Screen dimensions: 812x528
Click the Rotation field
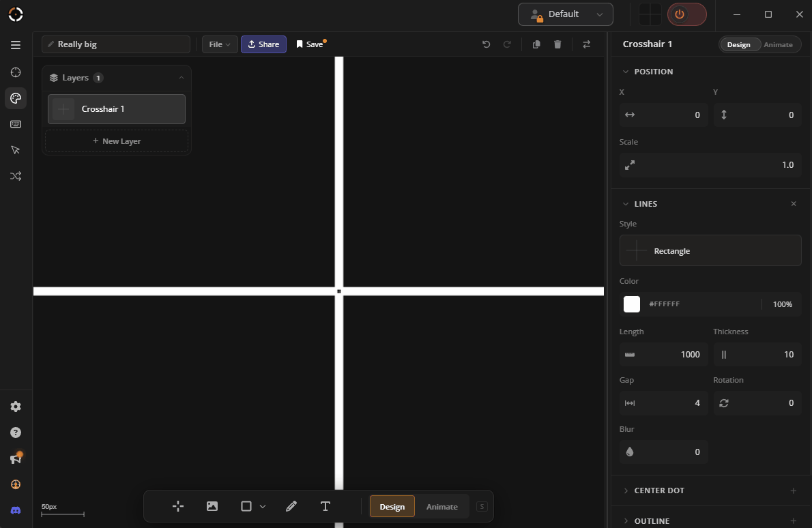click(x=757, y=402)
